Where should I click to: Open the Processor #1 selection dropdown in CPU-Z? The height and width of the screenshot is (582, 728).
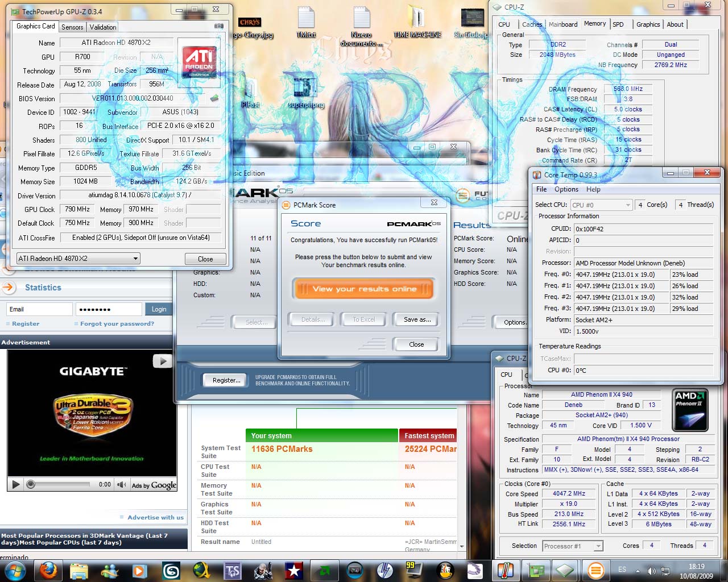click(x=573, y=546)
